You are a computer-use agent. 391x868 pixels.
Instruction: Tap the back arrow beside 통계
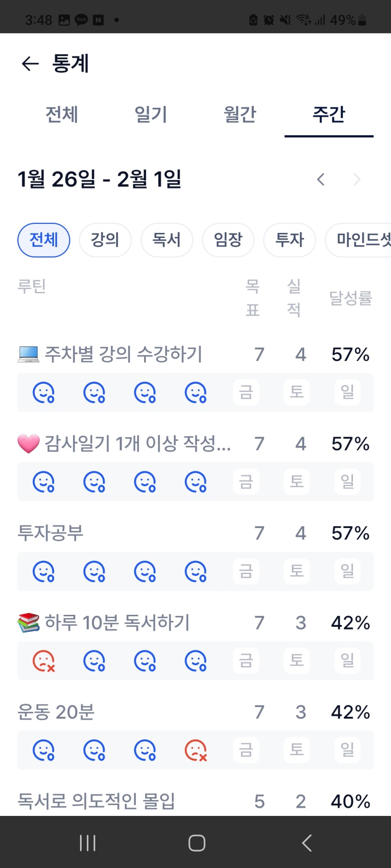[30, 64]
